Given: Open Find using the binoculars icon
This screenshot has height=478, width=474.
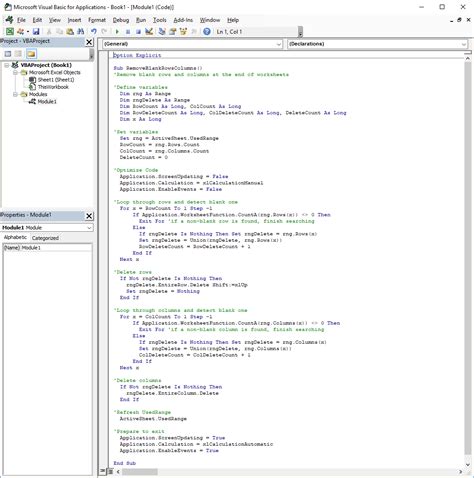Looking at the screenshot, I should [x=80, y=32].
